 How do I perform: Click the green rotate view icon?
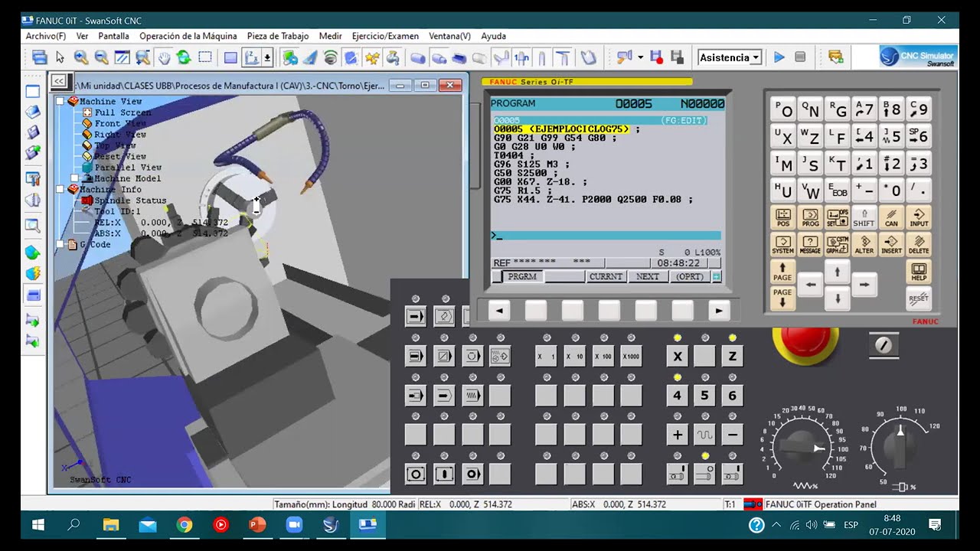coord(184,57)
